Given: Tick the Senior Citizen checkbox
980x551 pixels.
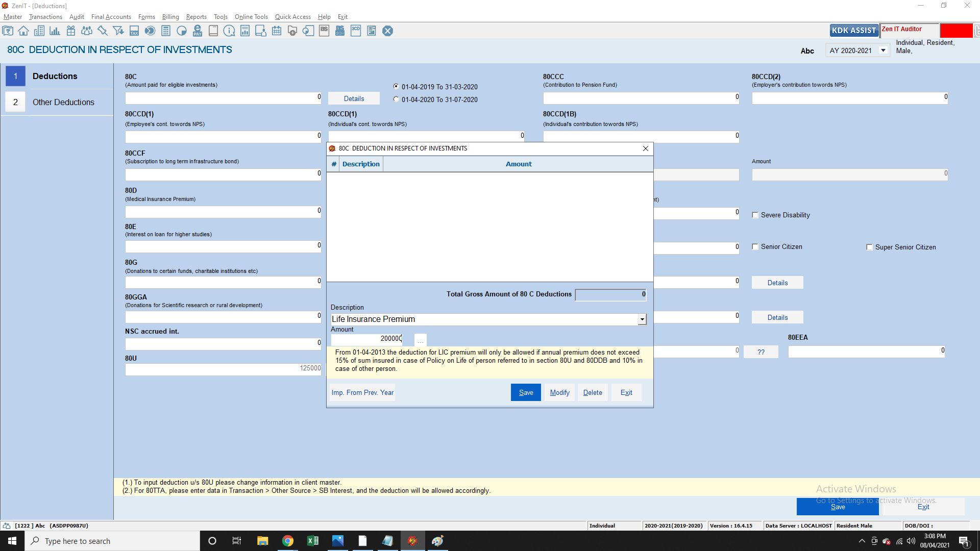Looking at the screenshot, I should 755,247.
